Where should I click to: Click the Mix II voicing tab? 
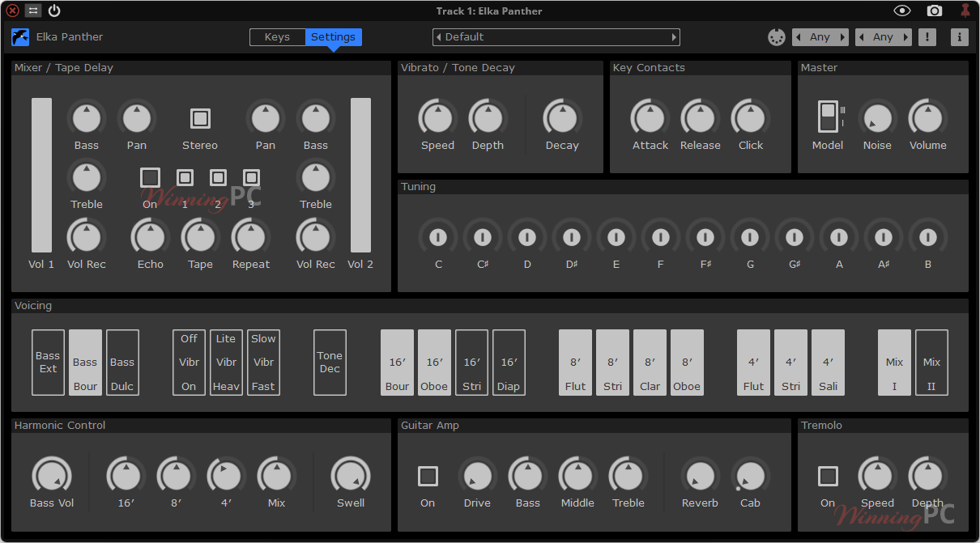point(931,363)
